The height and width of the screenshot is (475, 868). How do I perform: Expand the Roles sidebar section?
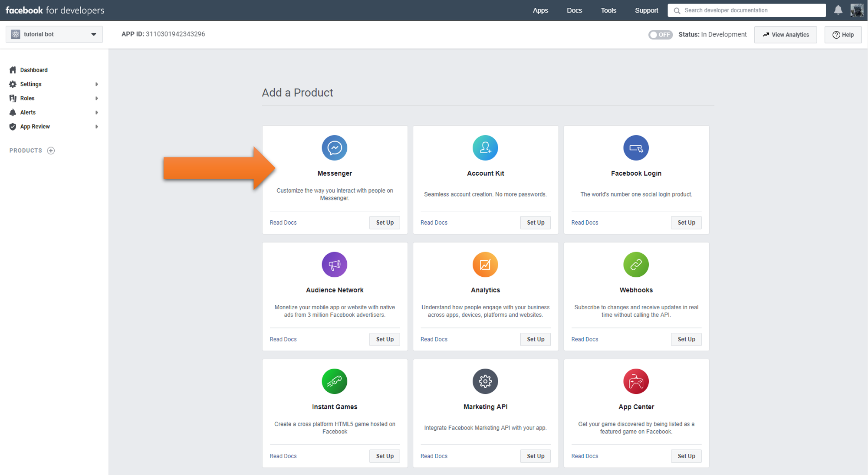(x=54, y=98)
